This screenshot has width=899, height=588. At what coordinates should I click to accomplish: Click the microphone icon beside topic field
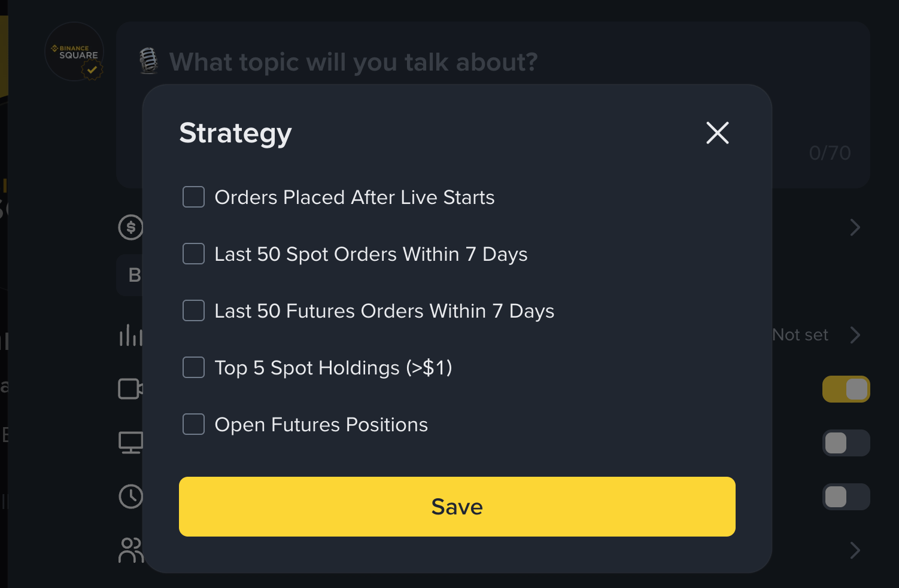coord(148,61)
